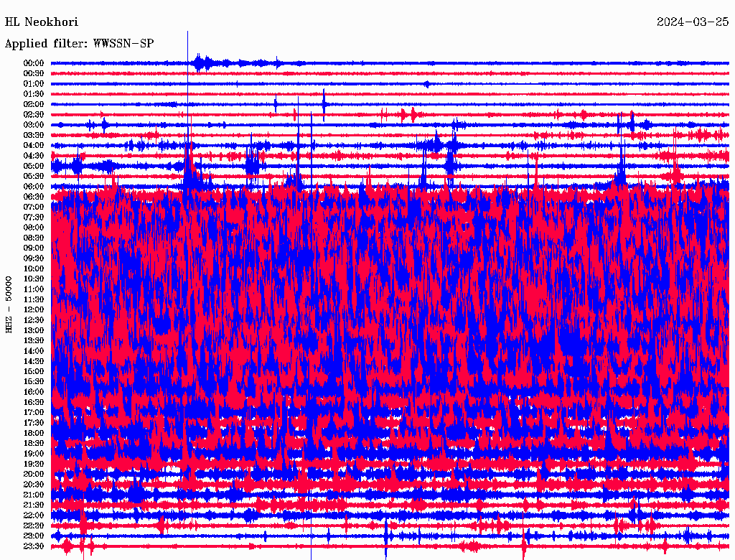Click the seismic event burst on the 00:00 trace
Image resolution: width=735 pixels, height=560 pixels.
tap(201, 63)
